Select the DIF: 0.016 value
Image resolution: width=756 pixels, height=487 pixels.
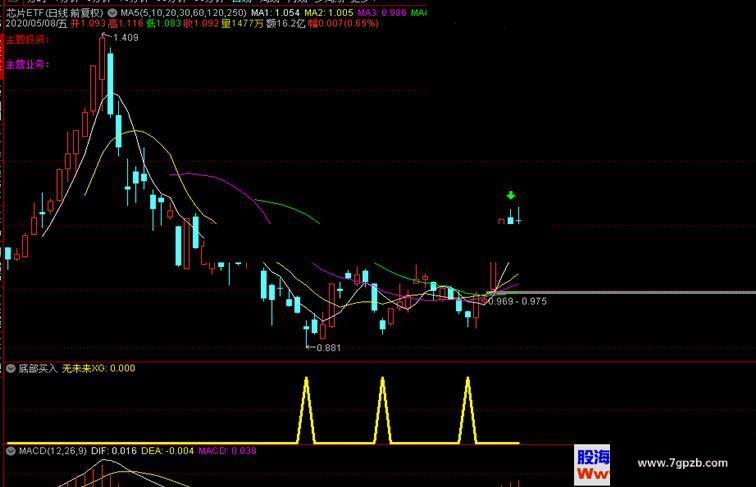(114, 451)
